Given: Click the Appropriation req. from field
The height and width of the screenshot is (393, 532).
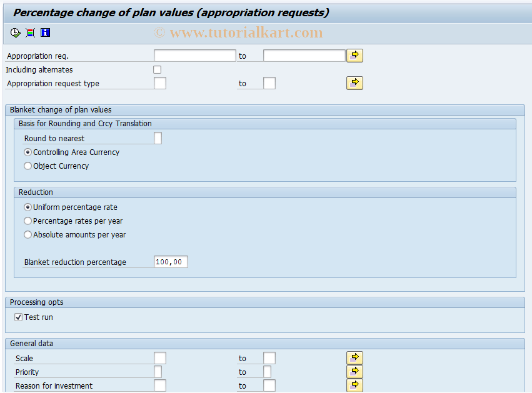Looking at the screenshot, I should pyautogui.click(x=194, y=55).
